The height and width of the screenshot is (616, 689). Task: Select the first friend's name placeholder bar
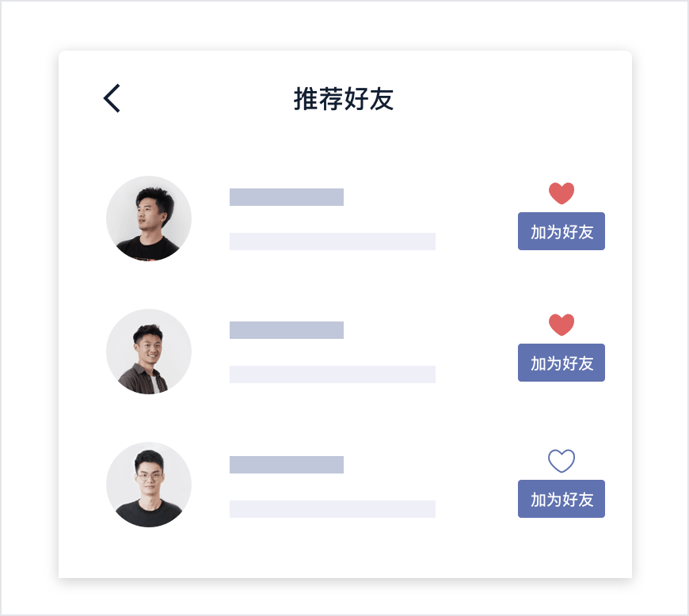[x=287, y=197]
